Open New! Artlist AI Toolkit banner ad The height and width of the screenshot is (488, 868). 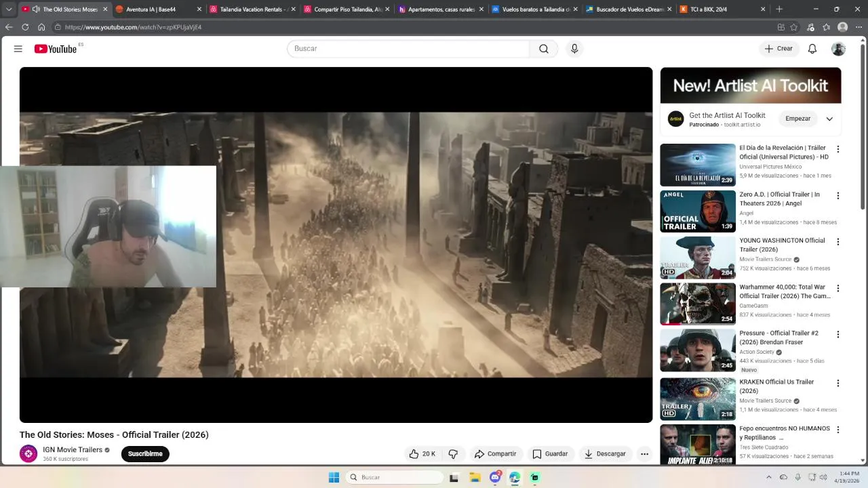click(x=751, y=85)
